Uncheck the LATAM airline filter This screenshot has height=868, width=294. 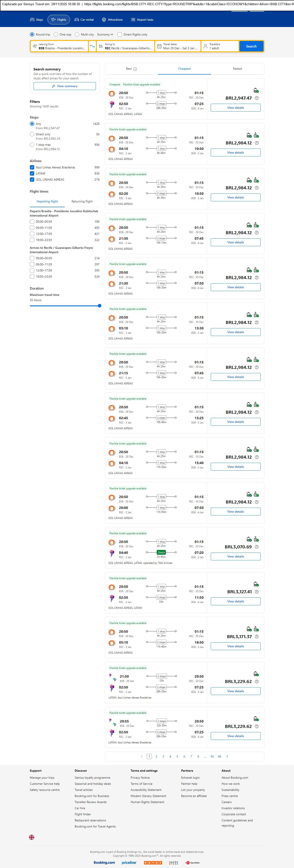[x=32, y=173]
